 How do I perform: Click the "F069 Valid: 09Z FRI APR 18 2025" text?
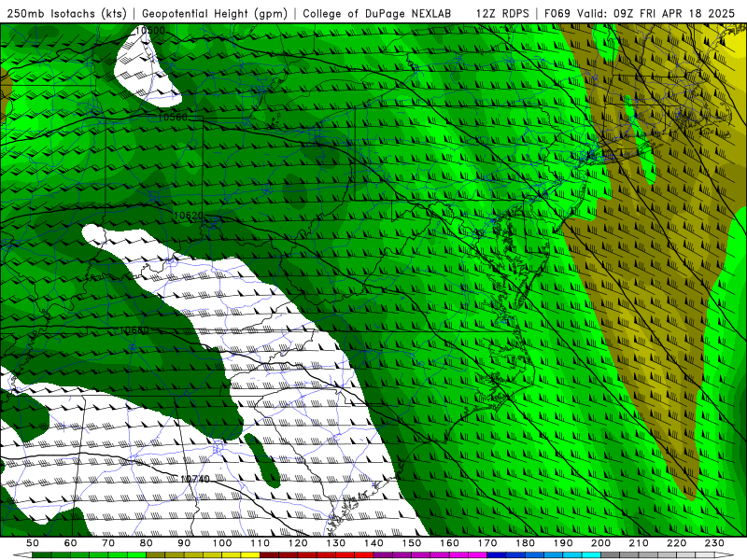(x=640, y=14)
